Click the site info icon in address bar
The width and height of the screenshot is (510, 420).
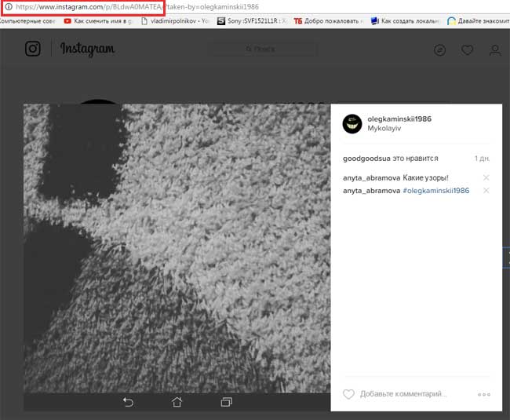(x=7, y=6)
